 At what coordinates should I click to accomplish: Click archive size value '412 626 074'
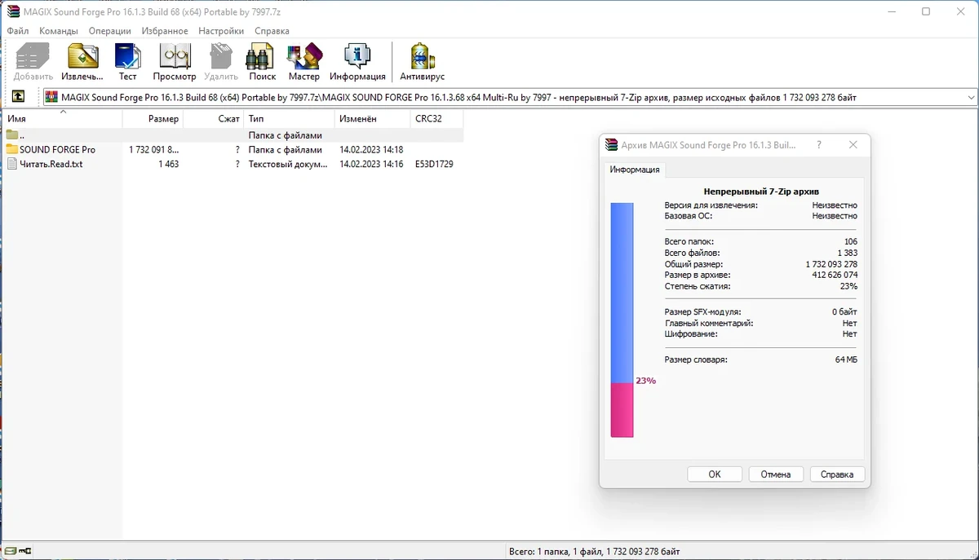(835, 276)
